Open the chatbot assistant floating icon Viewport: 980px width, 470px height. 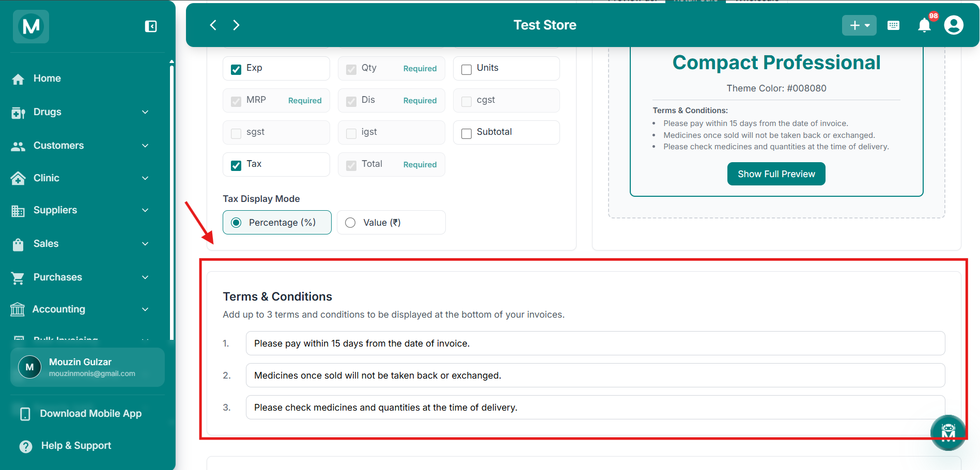[948, 433]
